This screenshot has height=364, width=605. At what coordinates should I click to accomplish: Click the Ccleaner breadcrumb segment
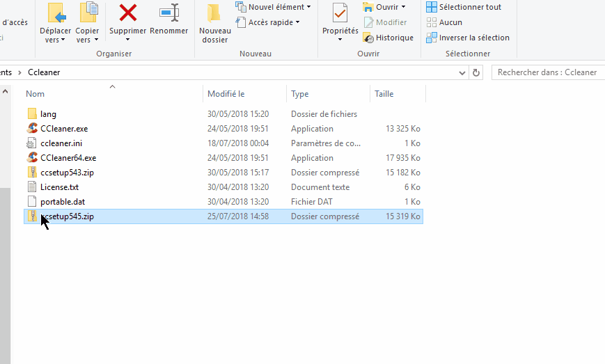coord(44,72)
